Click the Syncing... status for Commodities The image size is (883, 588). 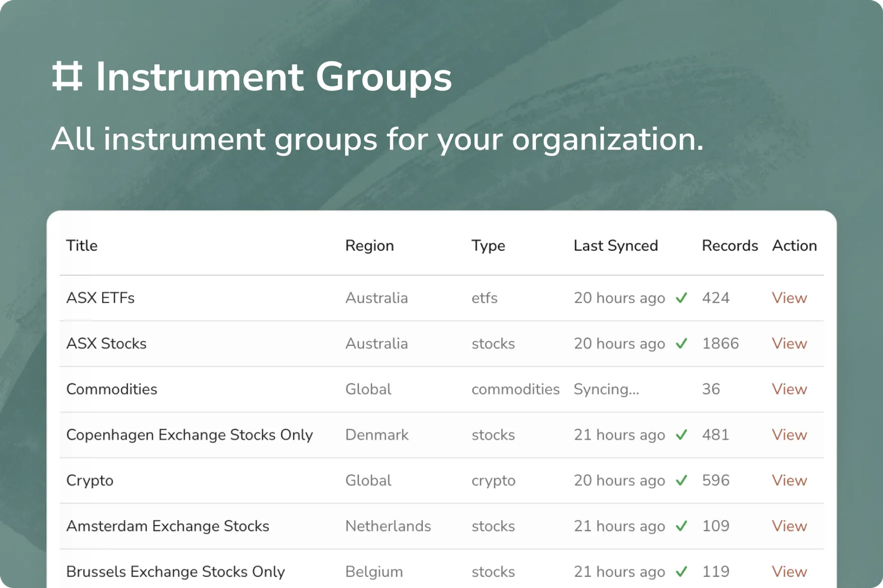(x=606, y=389)
